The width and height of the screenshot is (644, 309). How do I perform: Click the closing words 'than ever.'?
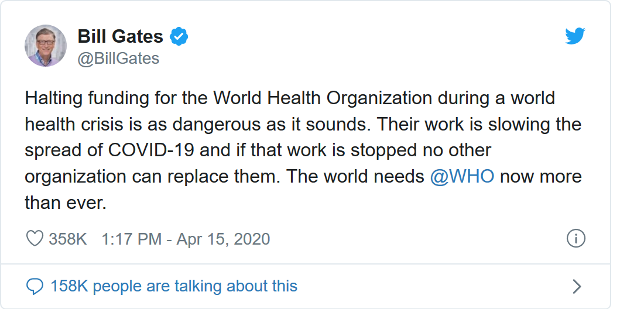coord(66,203)
